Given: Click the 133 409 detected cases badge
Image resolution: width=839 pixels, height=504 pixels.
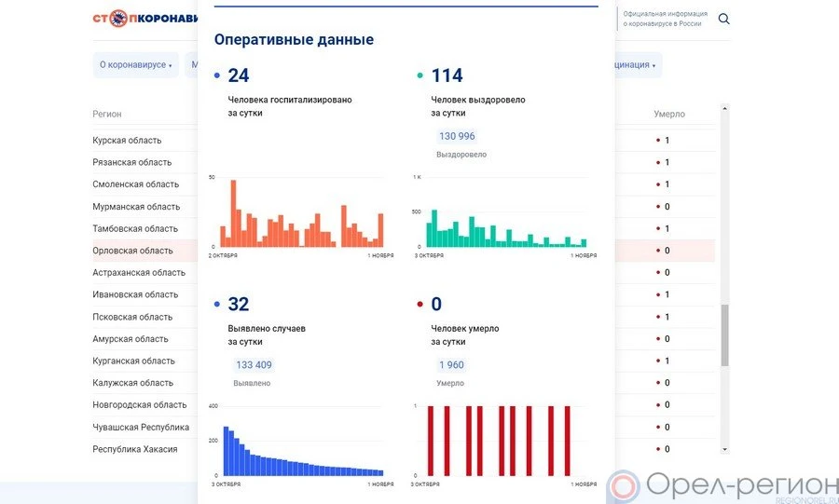Looking at the screenshot, I should coord(254,365).
